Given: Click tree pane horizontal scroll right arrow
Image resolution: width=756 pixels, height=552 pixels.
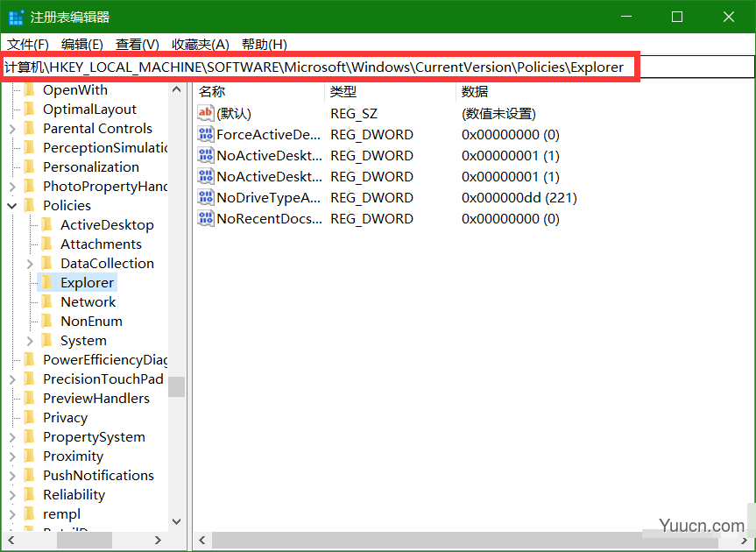Looking at the screenshot, I should (x=159, y=541).
